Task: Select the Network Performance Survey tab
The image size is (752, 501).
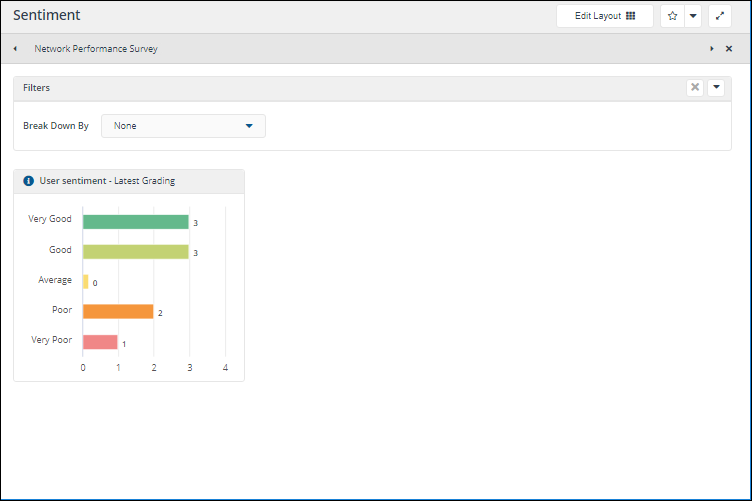Action: 95,48
